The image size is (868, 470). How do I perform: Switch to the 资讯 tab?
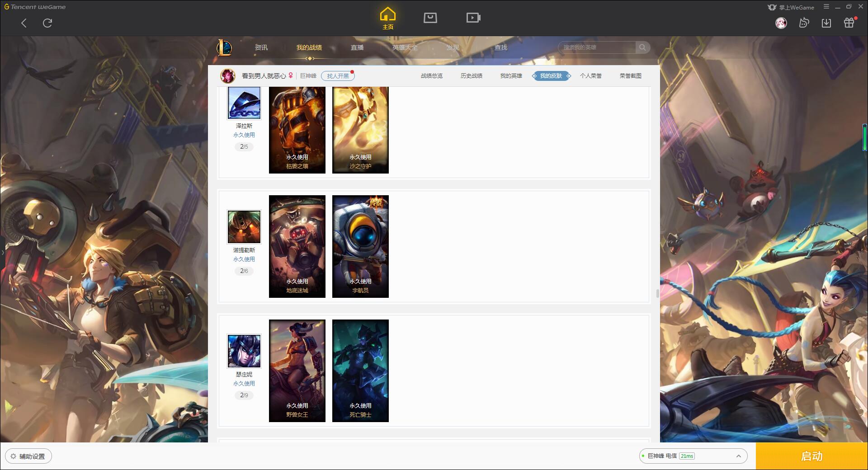pos(261,47)
